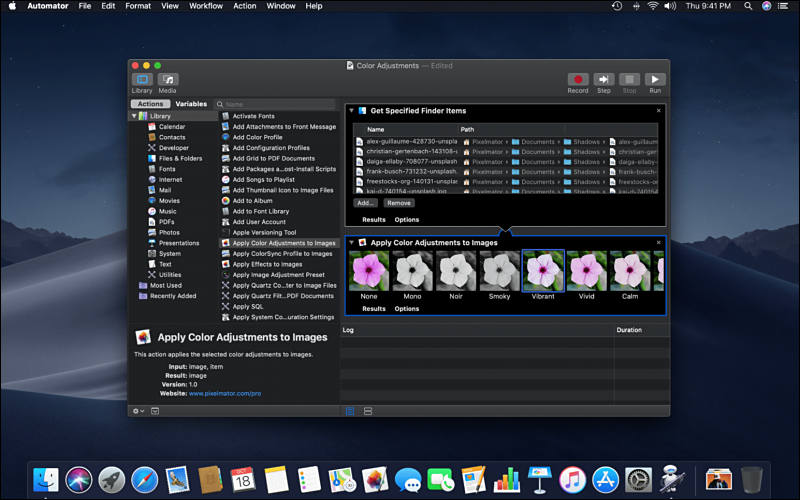Click the Record button in the toolbar
The image size is (800, 500).
578,80
